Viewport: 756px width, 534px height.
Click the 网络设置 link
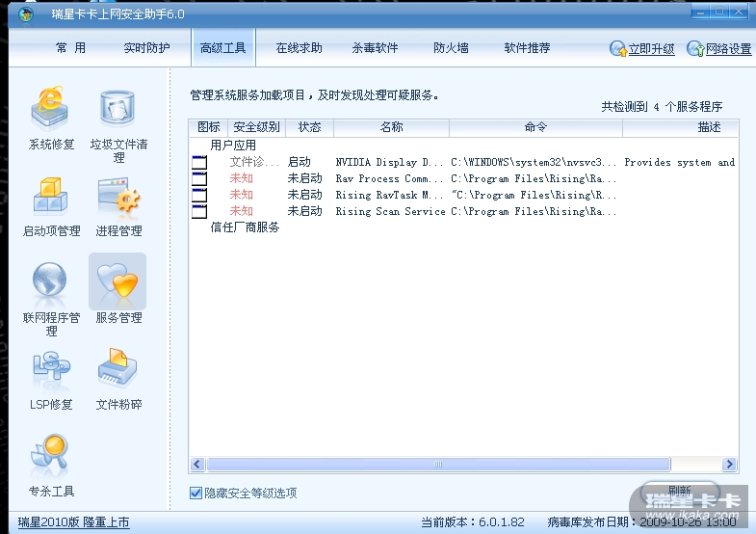coord(728,49)
